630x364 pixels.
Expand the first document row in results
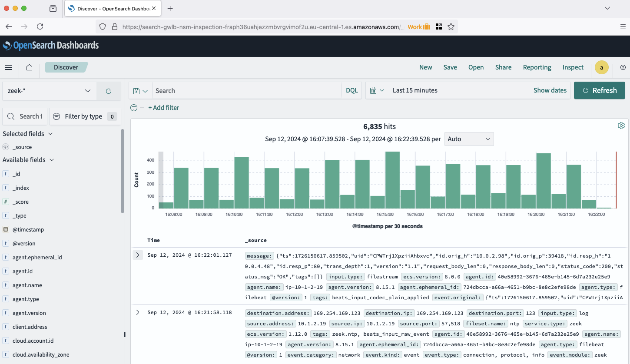tap(138, 255)
